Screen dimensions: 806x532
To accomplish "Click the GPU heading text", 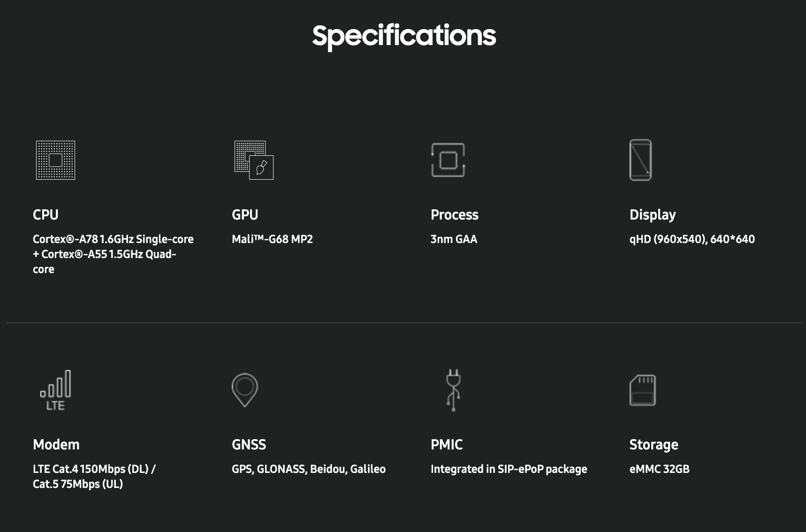I will pos(245,215).
